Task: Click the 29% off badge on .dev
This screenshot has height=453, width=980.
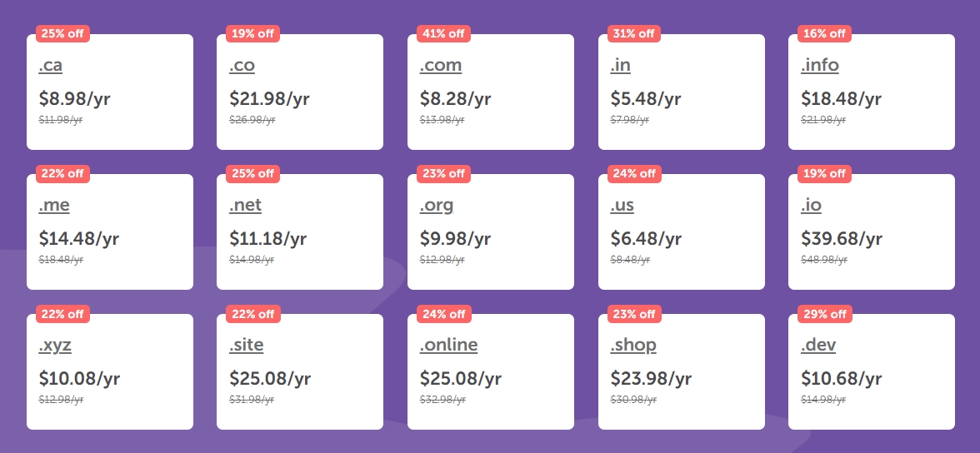Action: point(824,314)
